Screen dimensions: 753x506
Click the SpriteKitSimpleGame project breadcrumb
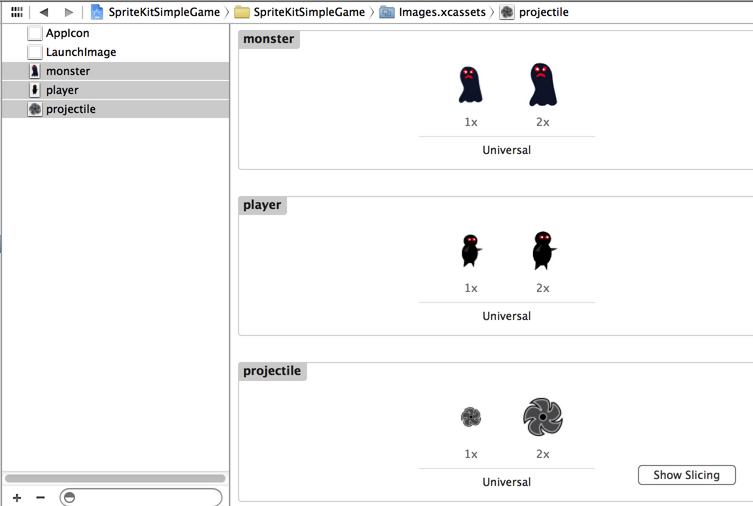(155, 12)
